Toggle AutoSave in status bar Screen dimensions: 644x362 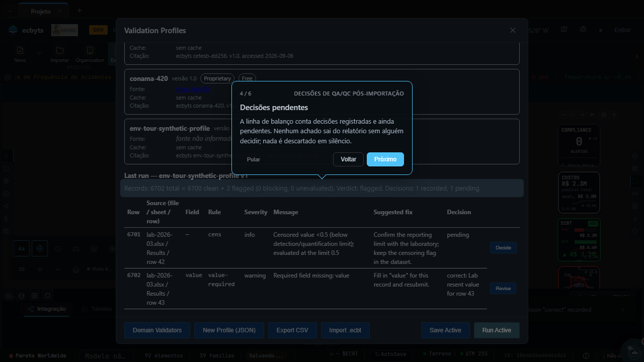click(x=389, y=354)
